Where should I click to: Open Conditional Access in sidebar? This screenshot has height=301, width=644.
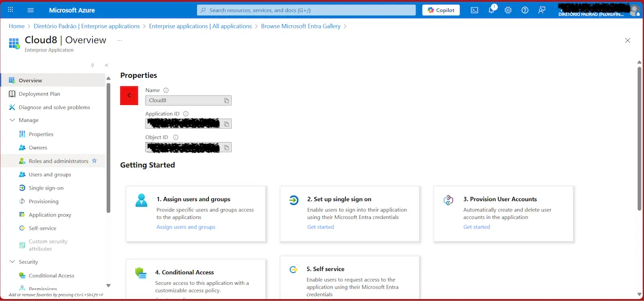pyautogui.click(x=52, y=275)
